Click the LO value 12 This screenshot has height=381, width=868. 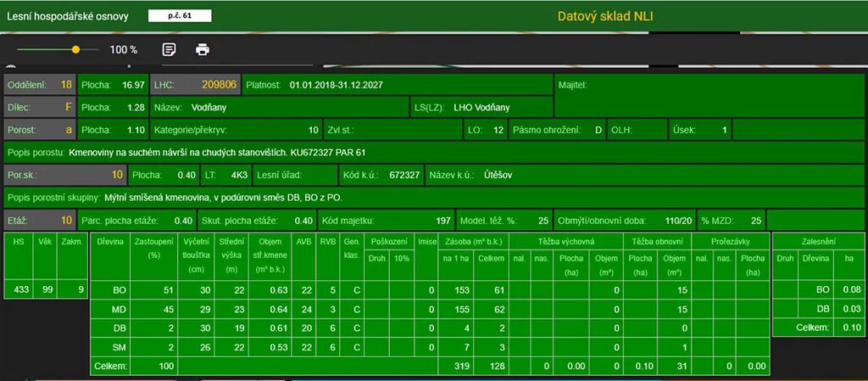[x=498, y=130]
